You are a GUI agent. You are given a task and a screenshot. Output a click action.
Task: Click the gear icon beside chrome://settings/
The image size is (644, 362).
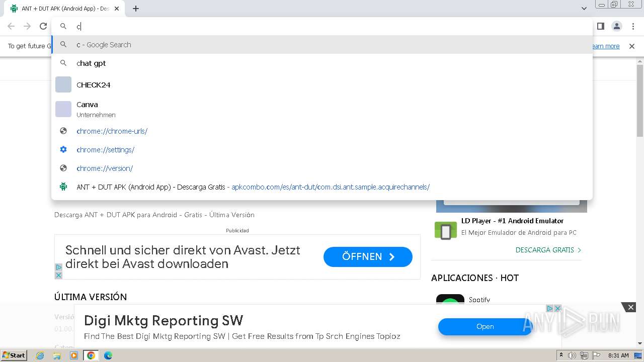63,150
